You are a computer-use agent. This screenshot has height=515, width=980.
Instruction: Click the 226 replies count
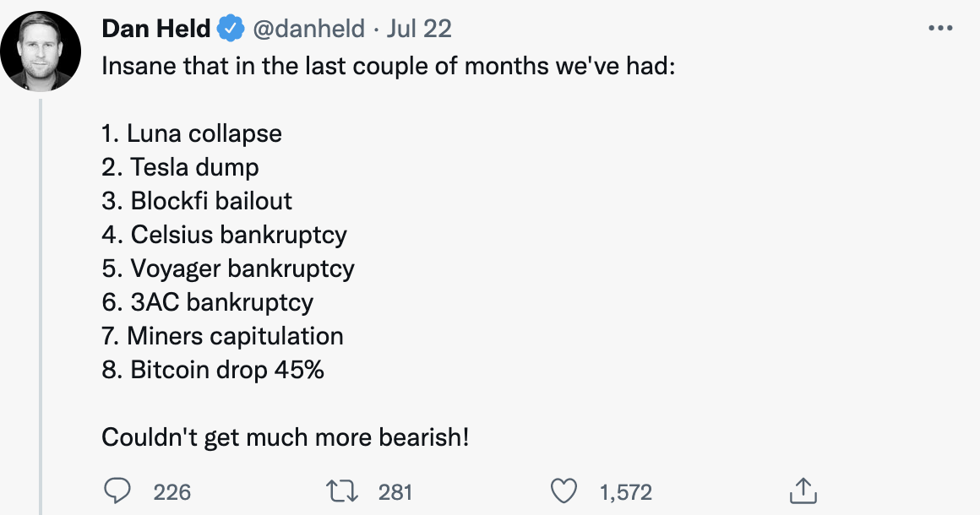(x=171, y=492)
